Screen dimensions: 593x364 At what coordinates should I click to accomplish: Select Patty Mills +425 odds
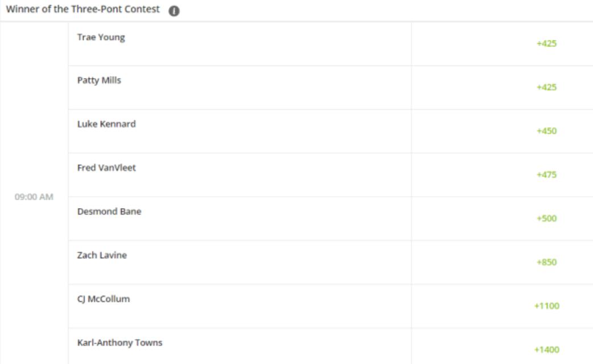click(546, 88)
